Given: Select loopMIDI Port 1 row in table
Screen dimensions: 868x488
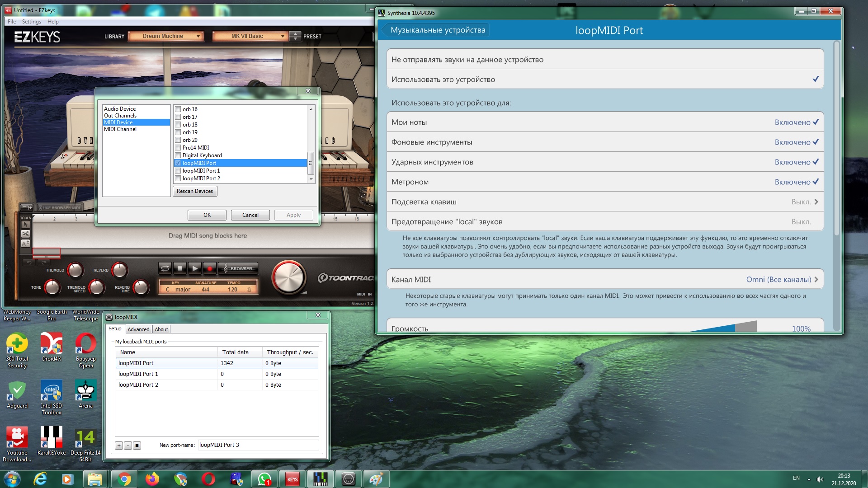Looking at the screenshot, I should click(217, 374).
